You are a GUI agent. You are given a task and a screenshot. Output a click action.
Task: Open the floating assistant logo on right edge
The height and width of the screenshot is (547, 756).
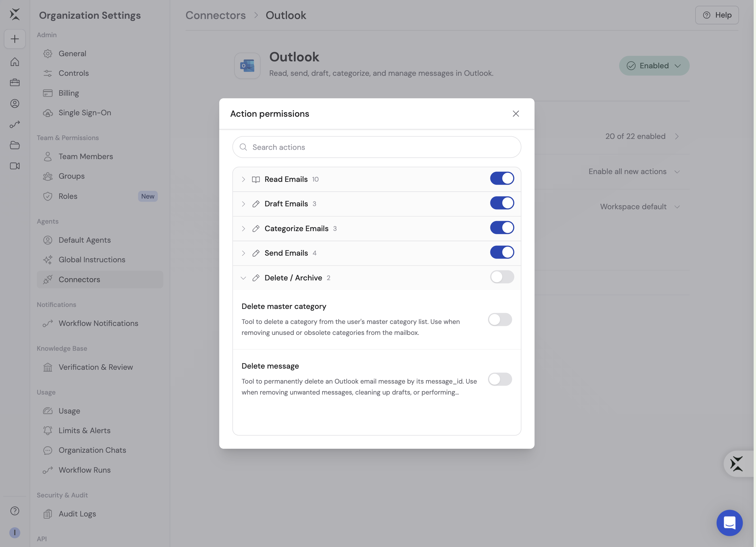[737, 464]
